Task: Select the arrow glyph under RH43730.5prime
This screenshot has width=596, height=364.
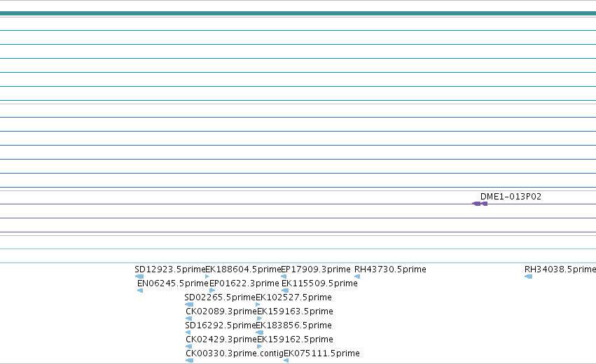Action: 357,276
